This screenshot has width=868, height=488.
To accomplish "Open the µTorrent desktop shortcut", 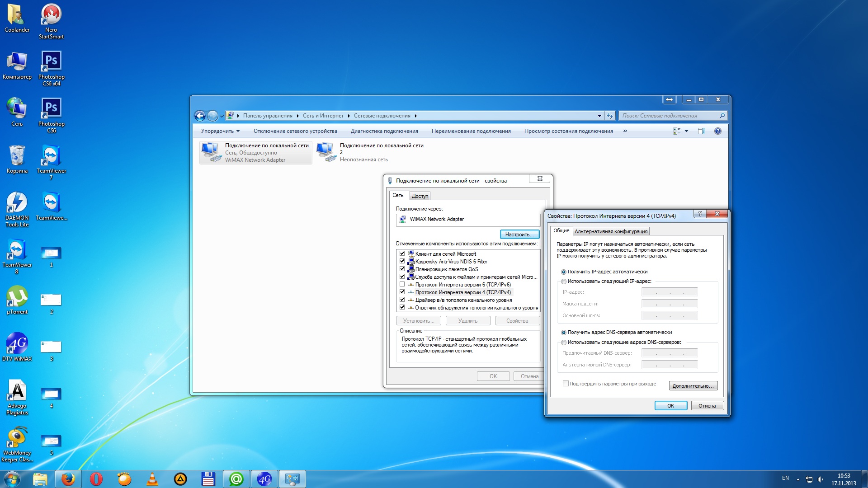I will coord(17,300).
